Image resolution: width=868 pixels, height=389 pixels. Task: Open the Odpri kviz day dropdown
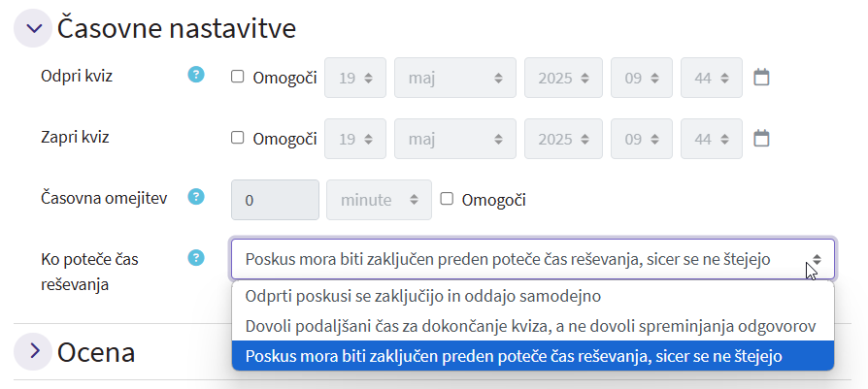tap(355, 78)
